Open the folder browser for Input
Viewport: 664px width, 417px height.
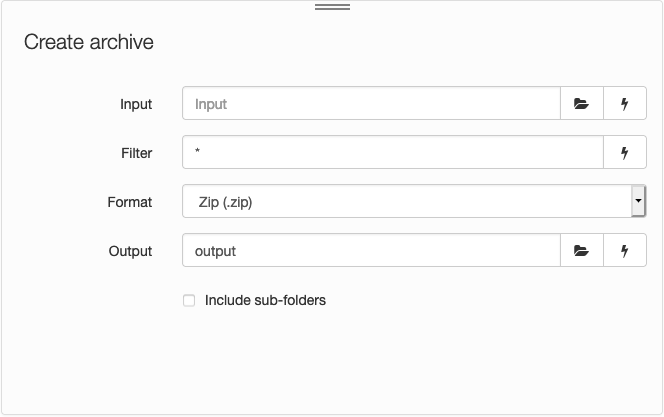pos(581,103)
